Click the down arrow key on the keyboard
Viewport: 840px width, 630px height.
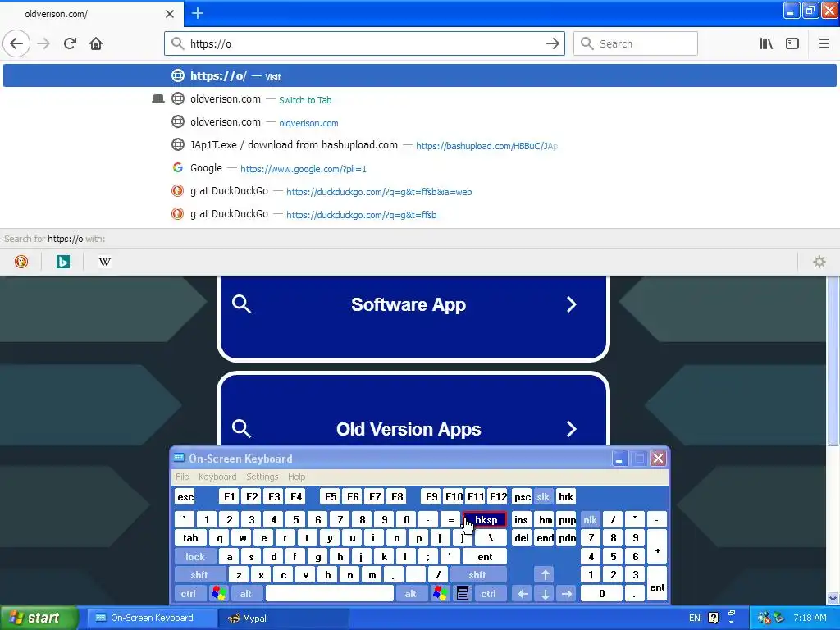click(x=545, y=594)
